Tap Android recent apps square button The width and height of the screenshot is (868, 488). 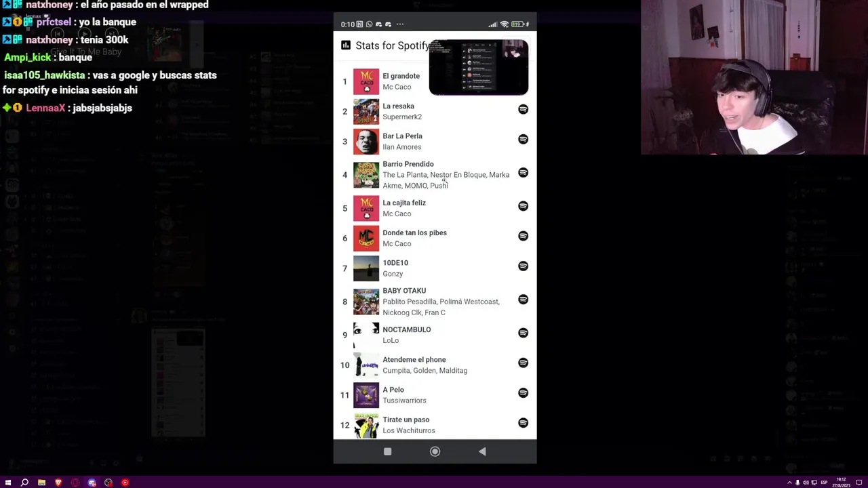[x=387, y=451]
